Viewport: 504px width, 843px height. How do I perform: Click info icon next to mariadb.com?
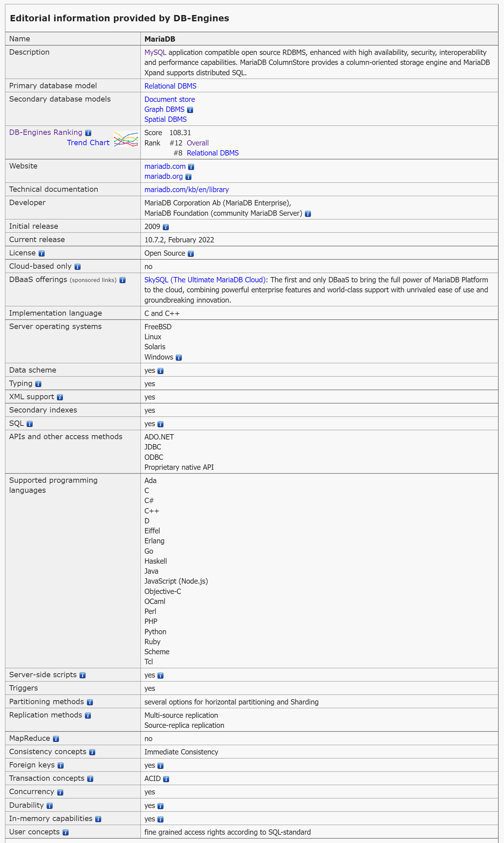click(191, 167)
